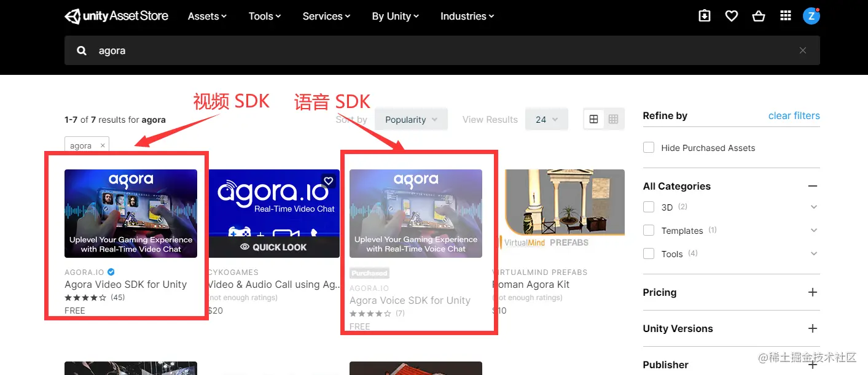This screenshot has width=868, height=375.
Task: Check the Templates category checkbox
Action: [x=649, y=230]
